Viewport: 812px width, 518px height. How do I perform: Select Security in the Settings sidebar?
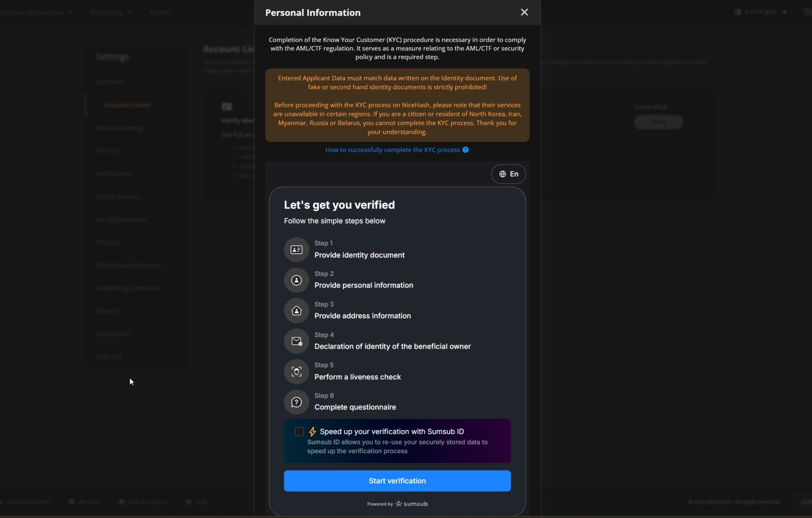(x=108, y=151)
